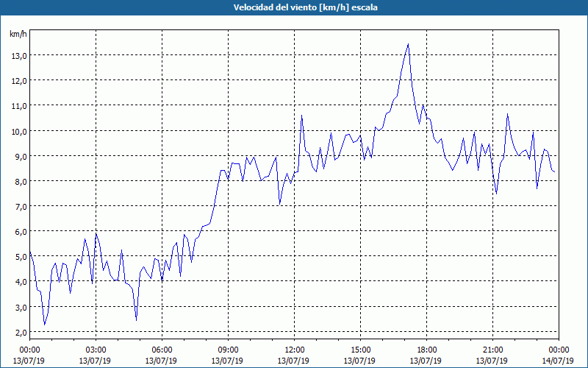Click the '3,0' y-axis value
588x368 pixels.
(x=21, y=308)
